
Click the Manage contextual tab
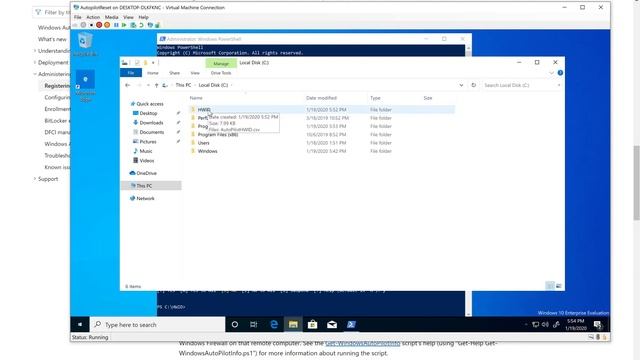(x=221, y=63)
